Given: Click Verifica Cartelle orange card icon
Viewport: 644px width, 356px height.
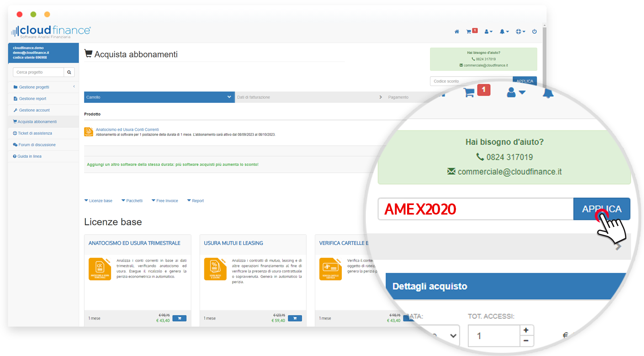Looking at the screenshot, I should pyautogui.click(x=330, y=269).
